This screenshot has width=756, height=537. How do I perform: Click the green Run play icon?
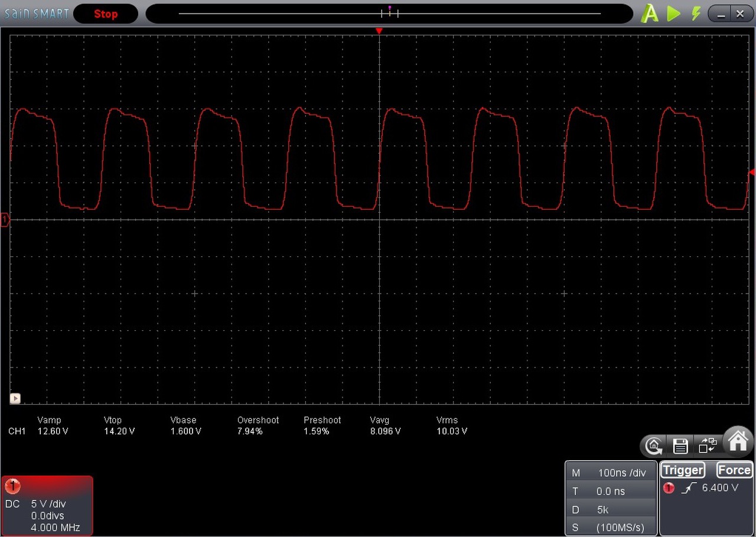(x=673, y=13)
